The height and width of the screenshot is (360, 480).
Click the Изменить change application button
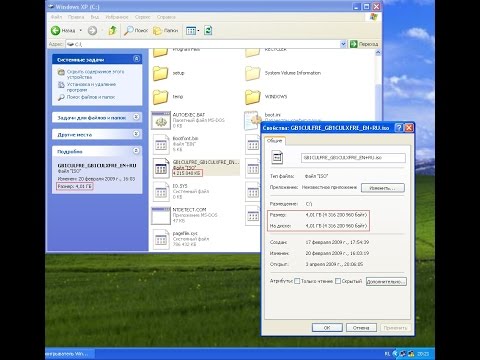tap(383, 188)
